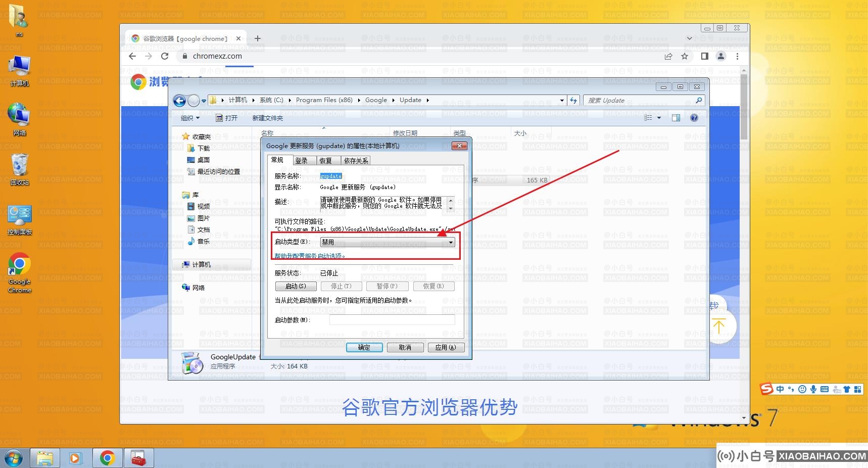The width and height of the screenshot is (868, 468).
Task: Change Explorer view mode icon
Action: (x=648, y=118)
